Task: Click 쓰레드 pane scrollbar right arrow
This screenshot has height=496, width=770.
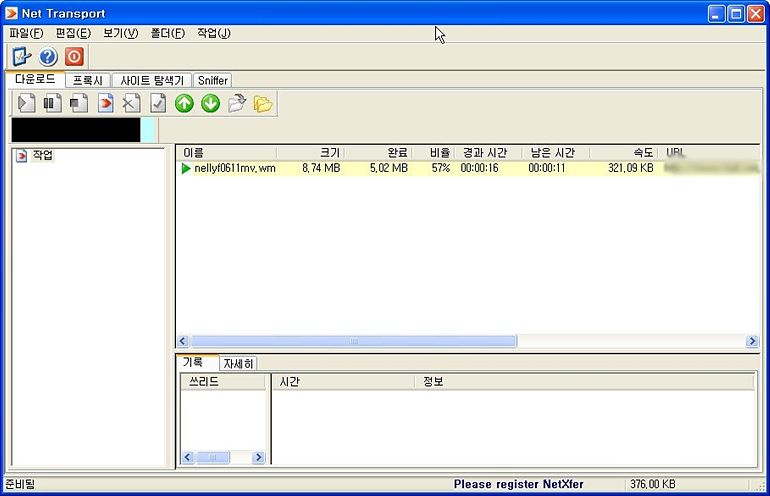Action: [x=258, y=457]
